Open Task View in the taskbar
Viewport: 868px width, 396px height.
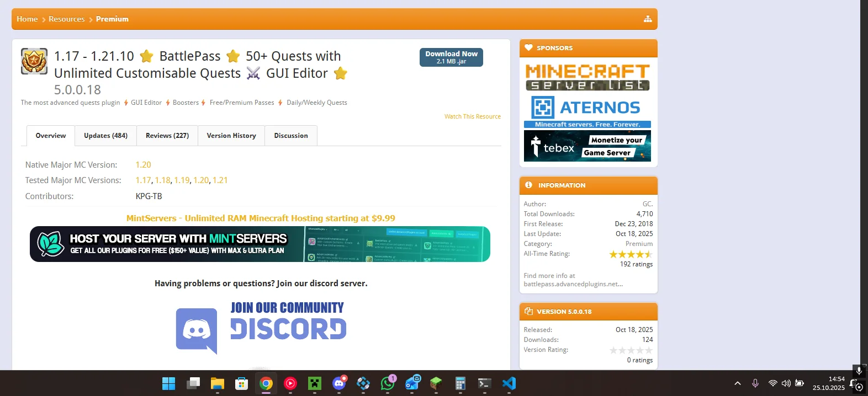(193, 383)
